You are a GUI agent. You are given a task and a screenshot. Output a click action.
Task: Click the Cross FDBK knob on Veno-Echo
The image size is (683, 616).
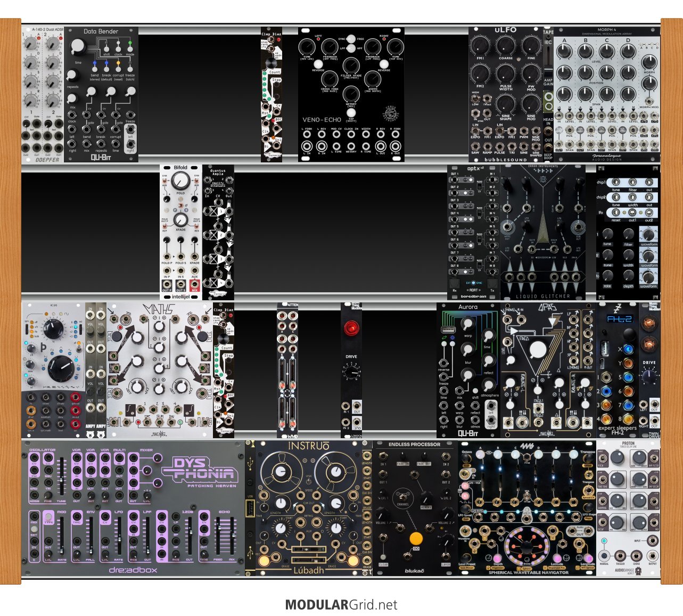point(329,79)
